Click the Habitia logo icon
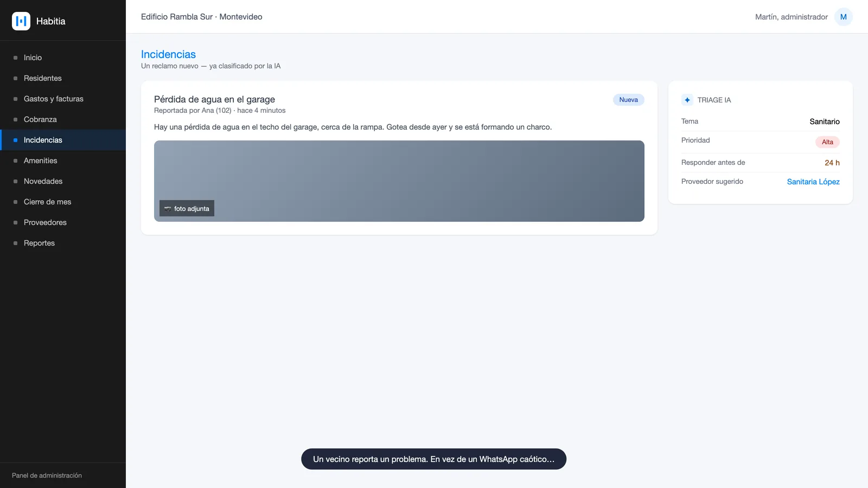868x488 pixels. (21, 21)
